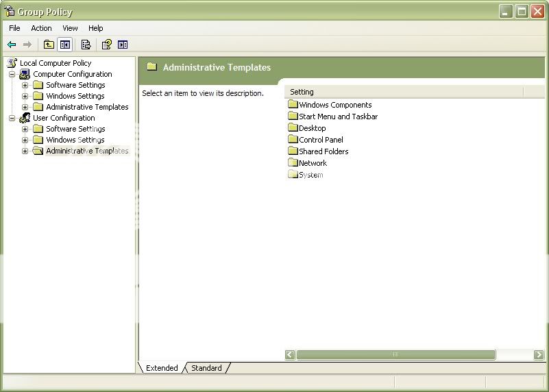The height and width of the screenshot is (392, 549).
Task: Toggle the Show/Hide Console Tree button
Action: (64, 45)
